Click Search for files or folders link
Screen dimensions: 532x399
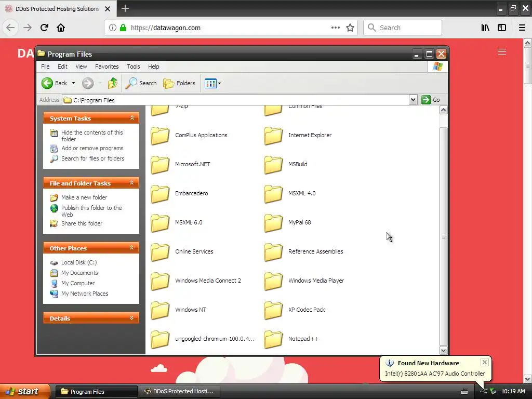(x=92, y=158)
